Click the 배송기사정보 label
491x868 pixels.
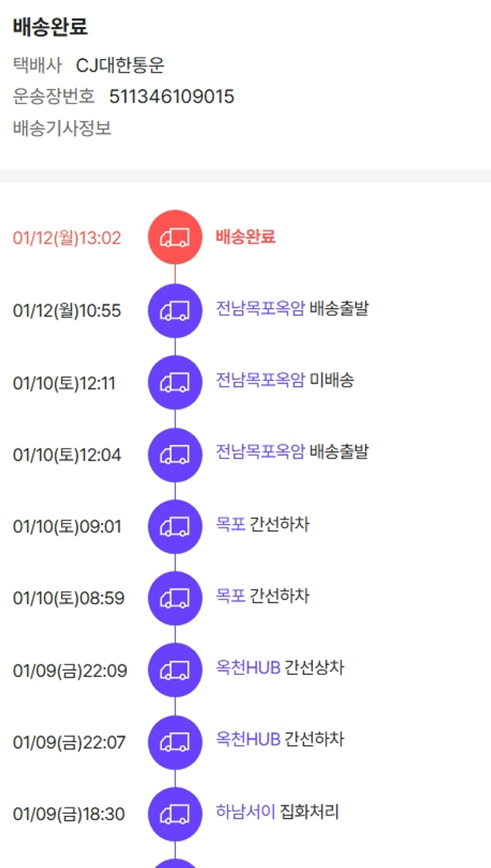[62, 128]
